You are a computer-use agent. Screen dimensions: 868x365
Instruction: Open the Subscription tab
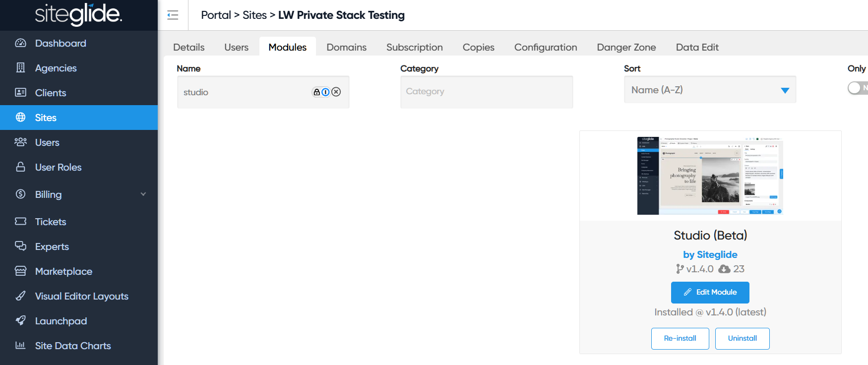pyautogui.click(x=415, y=47)
